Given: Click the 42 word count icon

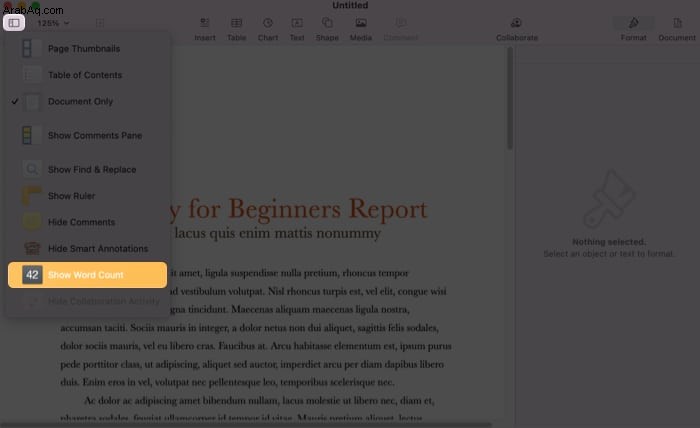Looking at the screenshot, I should pos(32,275).
